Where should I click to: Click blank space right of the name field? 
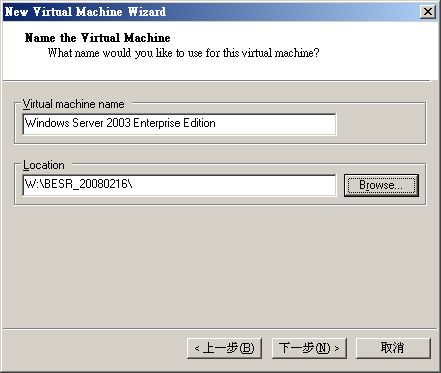[380, 124]
